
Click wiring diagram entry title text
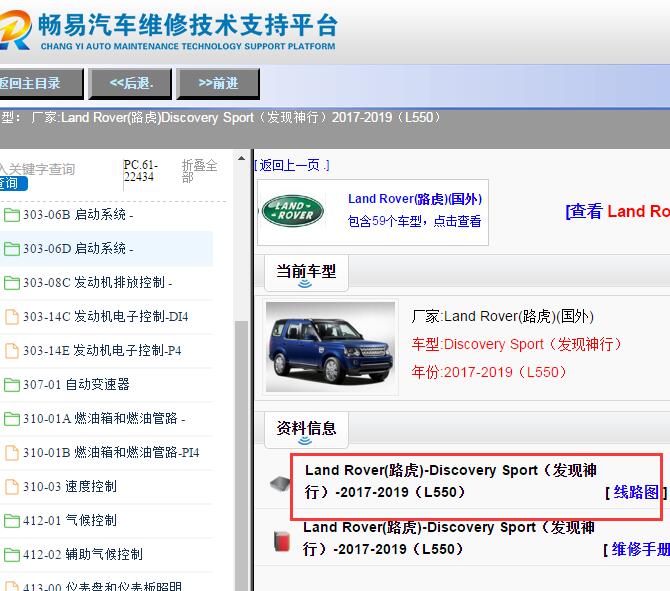[x=450, y=481]
